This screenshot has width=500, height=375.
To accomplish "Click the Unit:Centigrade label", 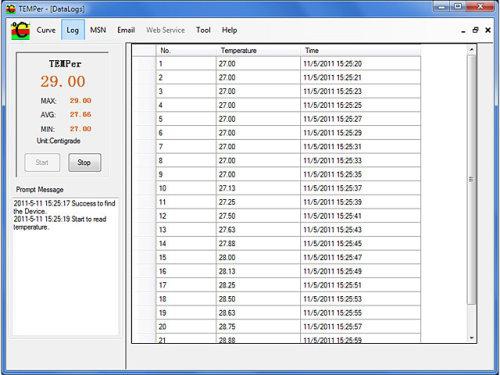I will [x=58, y=141].
